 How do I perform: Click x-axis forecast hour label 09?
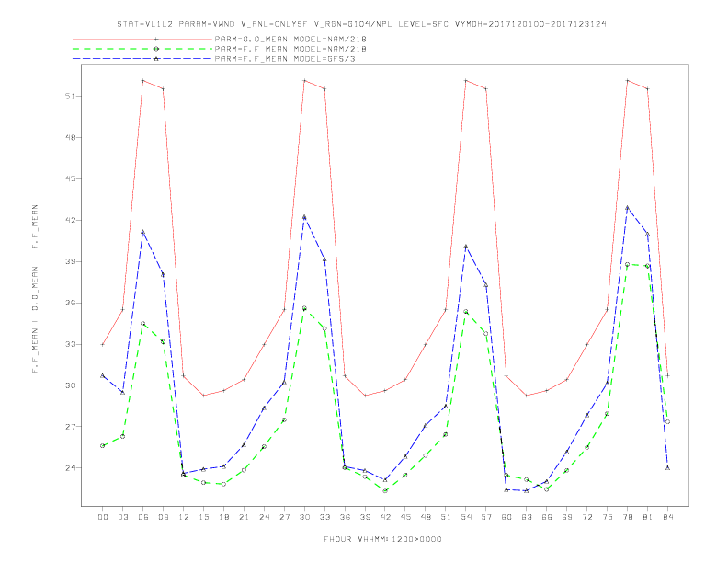pos(163,517)
